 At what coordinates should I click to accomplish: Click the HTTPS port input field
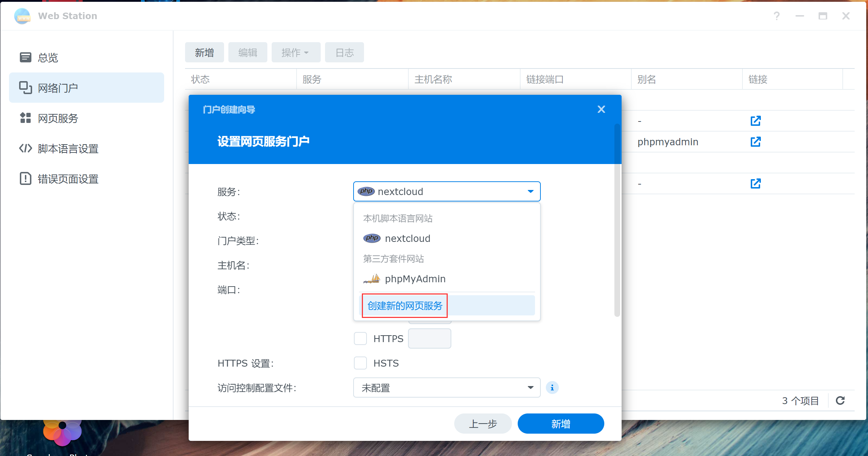pos(429,338)
